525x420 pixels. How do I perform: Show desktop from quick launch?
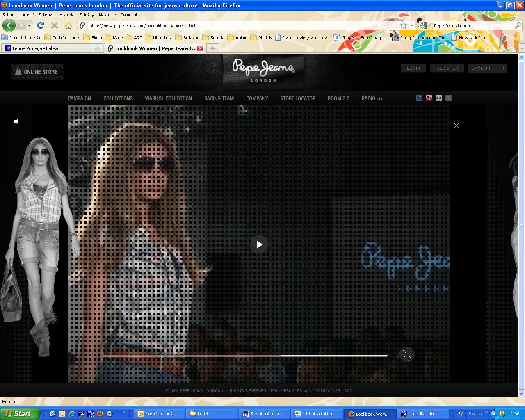(x=53, y=414)
